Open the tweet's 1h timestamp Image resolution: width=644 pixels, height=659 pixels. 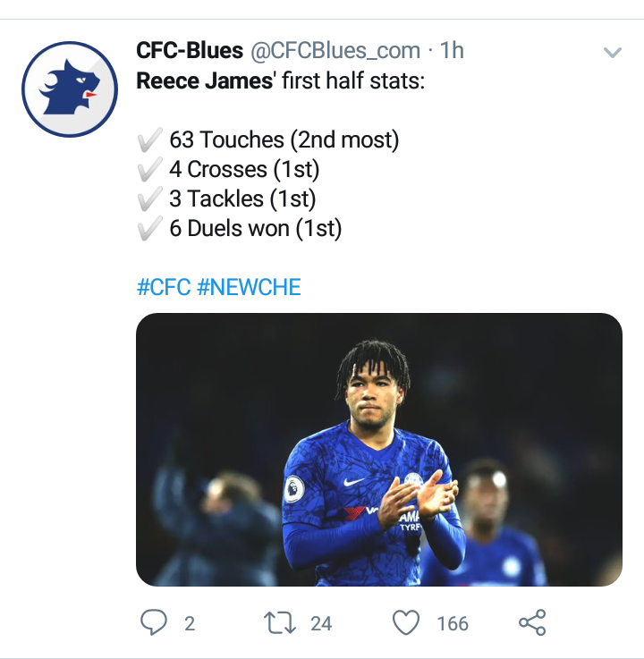point(452,51)
